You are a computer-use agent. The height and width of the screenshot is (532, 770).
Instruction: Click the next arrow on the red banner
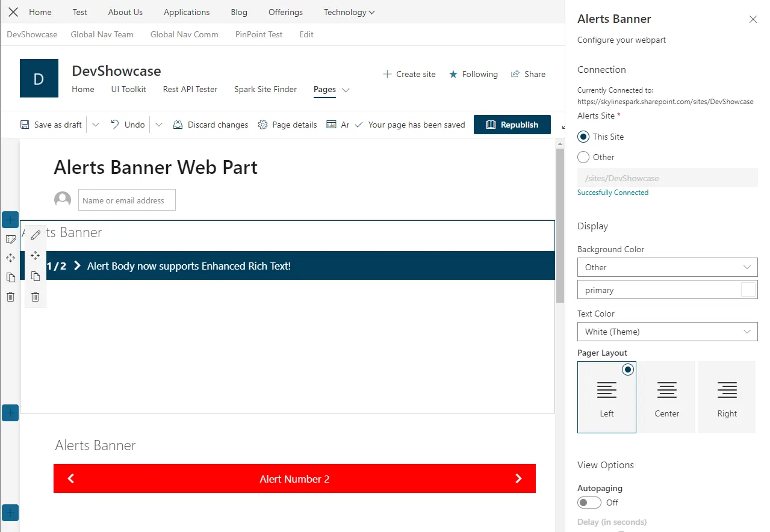(519, 478)
